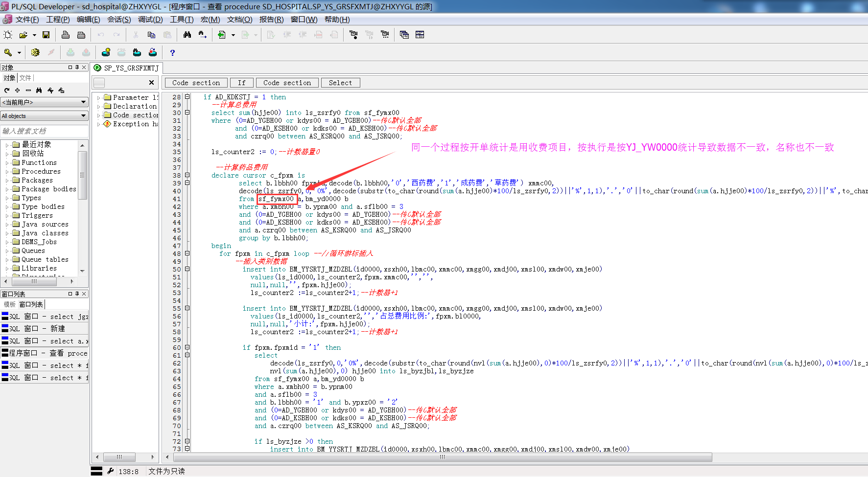
Task: Click the Select button above the editor
Action: tap(340, 83)
